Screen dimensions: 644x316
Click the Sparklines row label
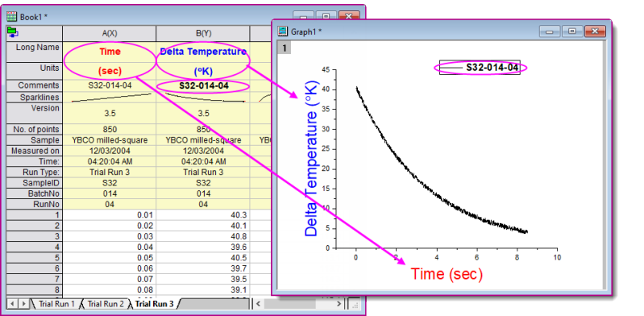pos(35,98)
